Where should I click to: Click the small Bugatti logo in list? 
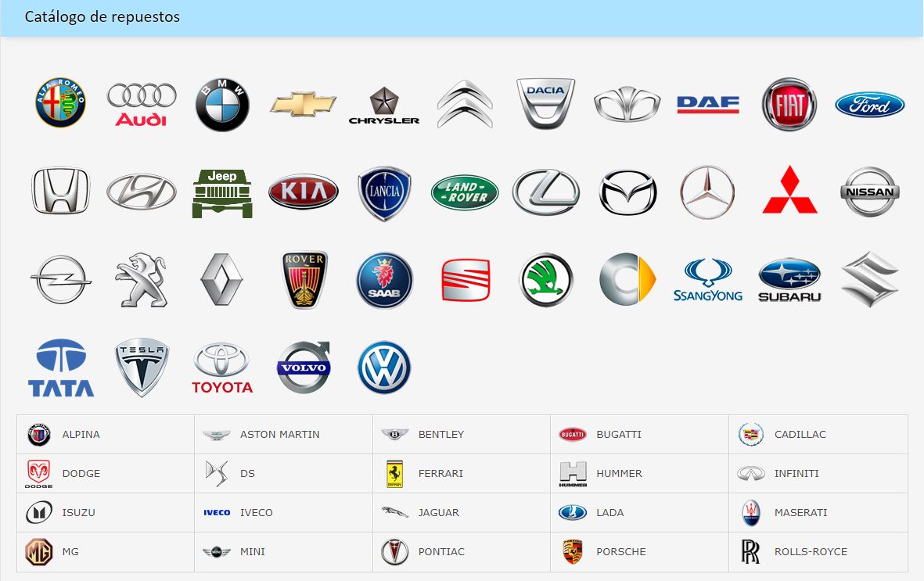(573, 435)
